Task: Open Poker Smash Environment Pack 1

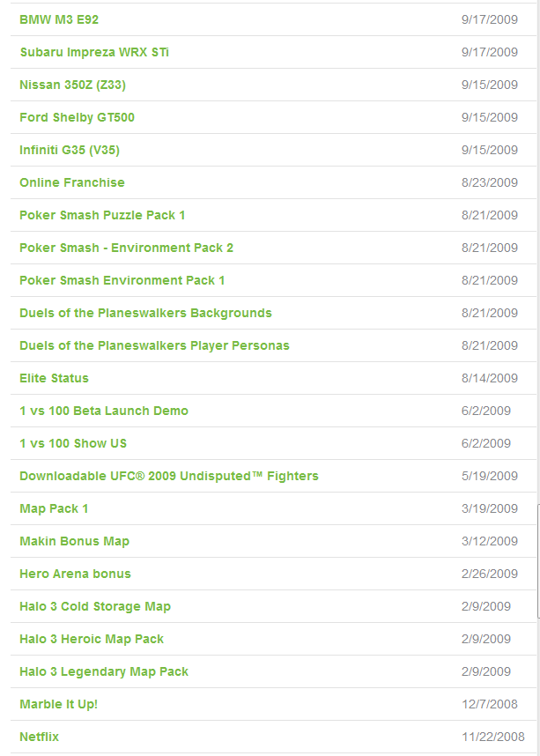Action: point(122,280)
